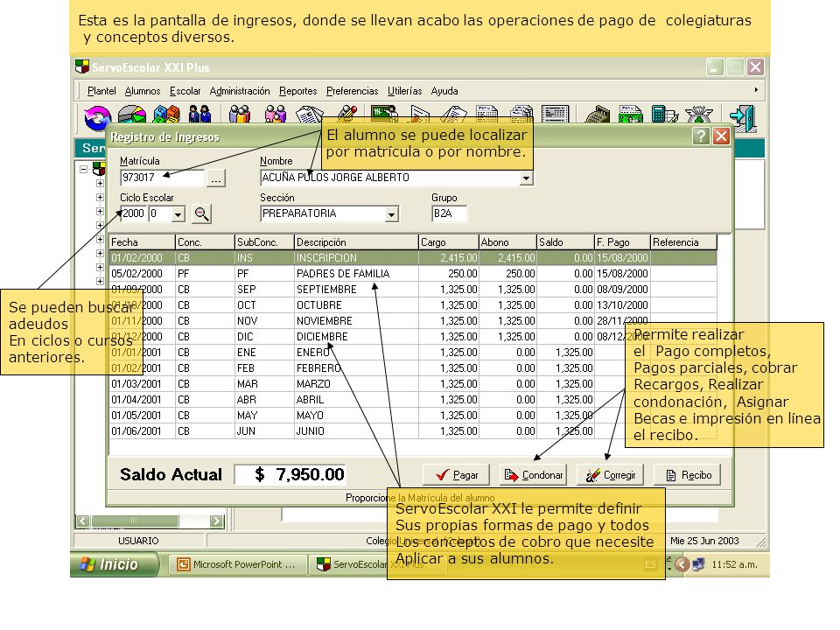Screen dimensions: 840x630
Task: Open the two suited people toolbar icon
Action: [199, 115]
